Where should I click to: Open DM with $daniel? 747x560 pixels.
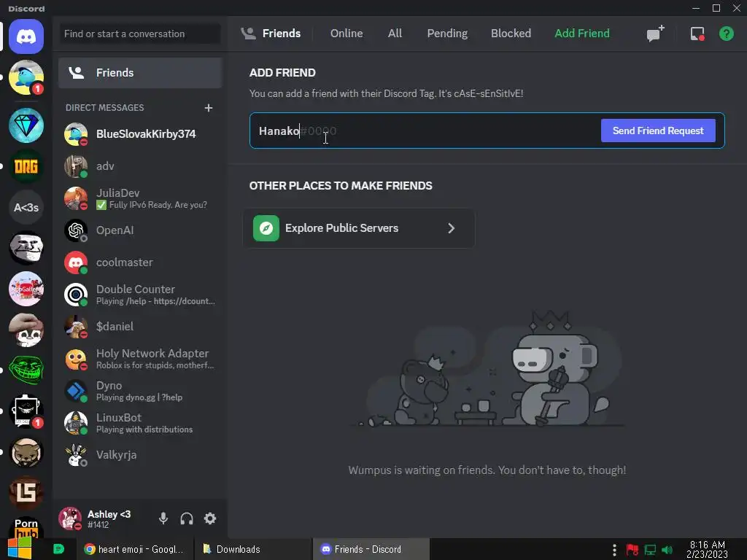(x=140, y=327)
